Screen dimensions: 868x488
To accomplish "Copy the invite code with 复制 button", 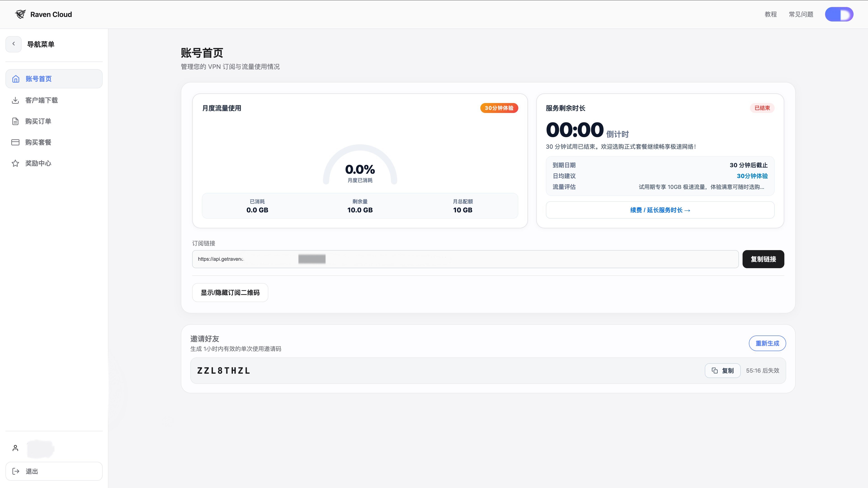I will pyautogui.click(x=722, y=371).
